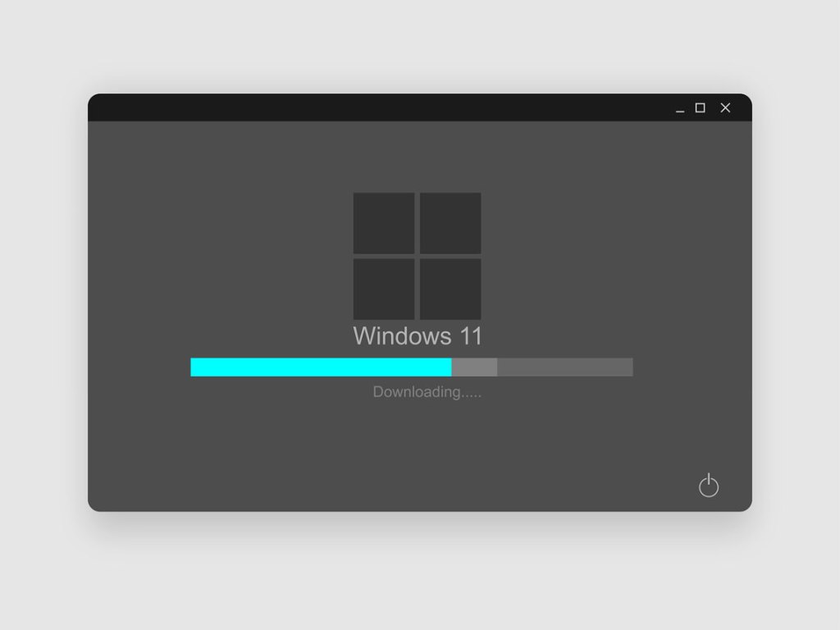Maximize the installer window
Image resolution: width=840 pixels, height=630 pixels.
[x=700, y=107]
